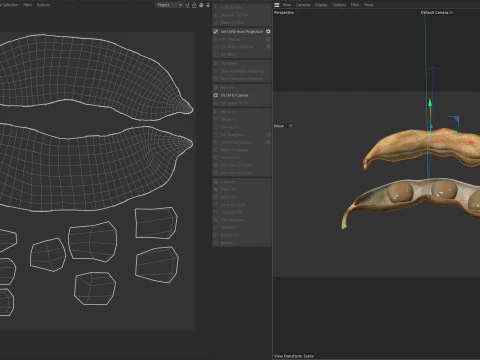Start Interactive Mapping from the UV list
Image resolution: width=480 pixels, height=360 pixels.
coord(242,71)
